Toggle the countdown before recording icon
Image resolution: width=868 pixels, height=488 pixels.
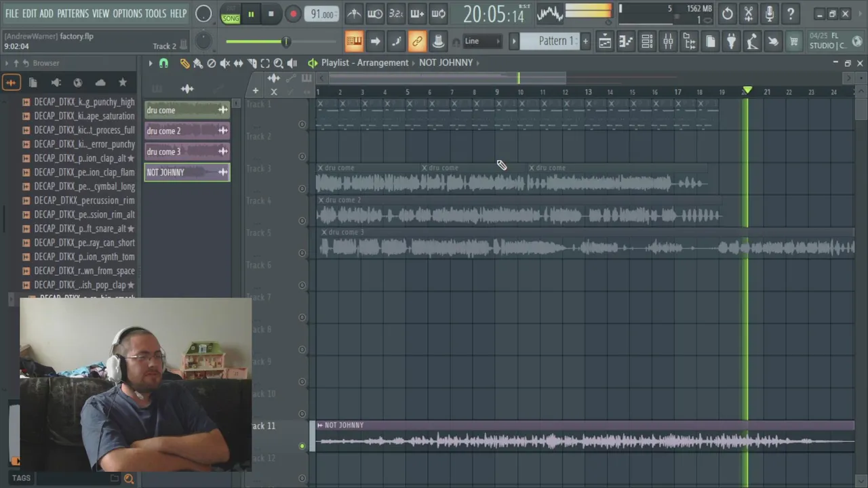tap(396, 14)
